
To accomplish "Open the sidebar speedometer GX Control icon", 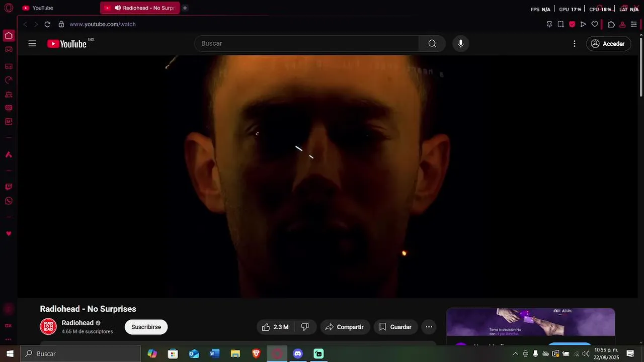I will coord(9,80).
